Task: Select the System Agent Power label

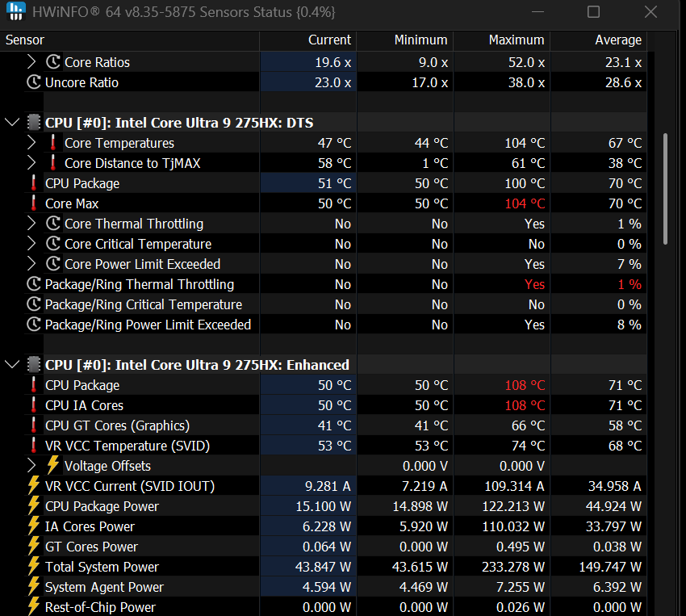Action: (104, 587)
